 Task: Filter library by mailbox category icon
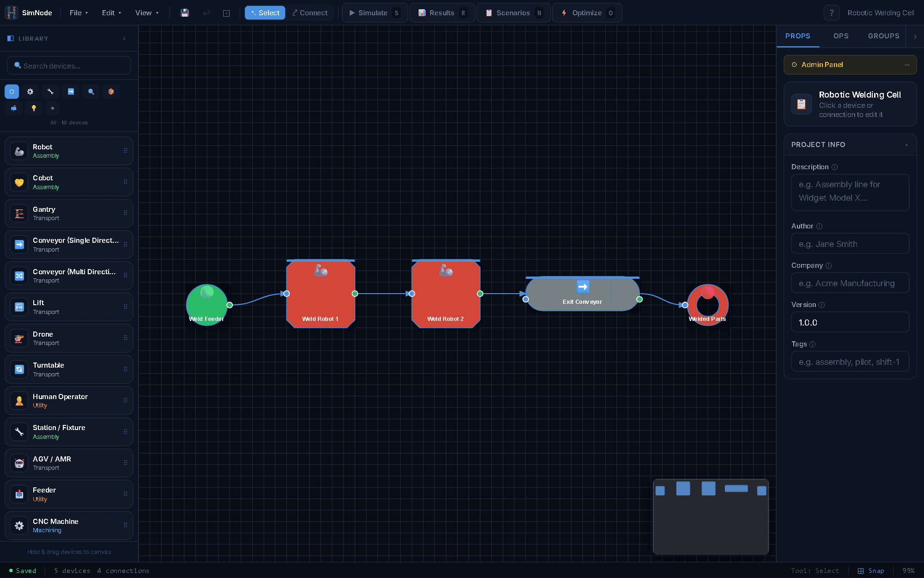point(14,108)
